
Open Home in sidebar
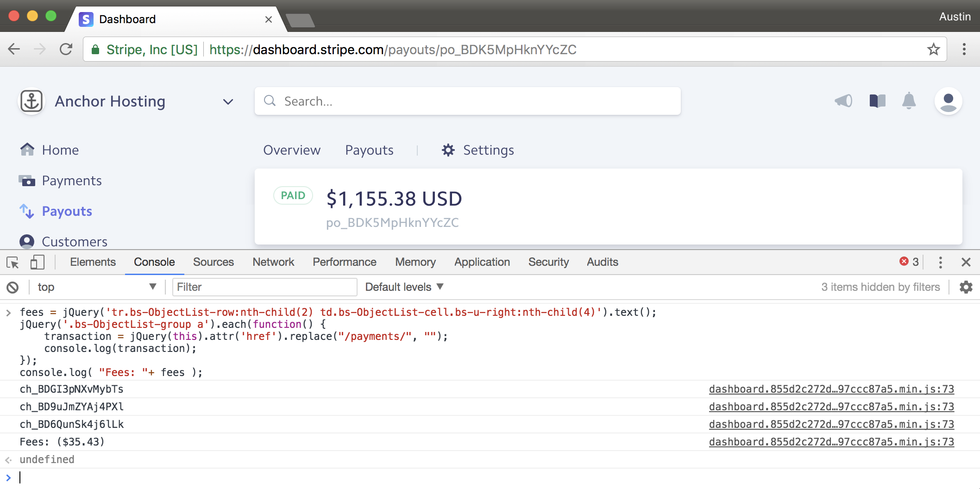[60, 150]
